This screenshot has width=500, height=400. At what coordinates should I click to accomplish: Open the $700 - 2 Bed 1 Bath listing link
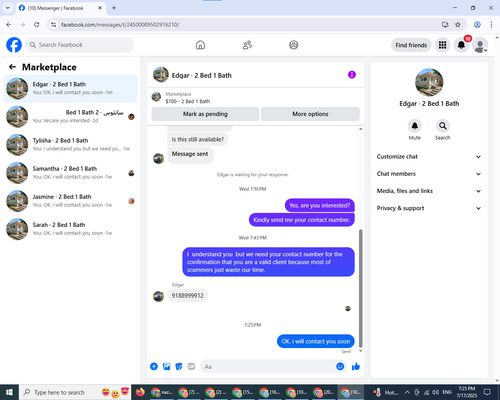[187, 101]
